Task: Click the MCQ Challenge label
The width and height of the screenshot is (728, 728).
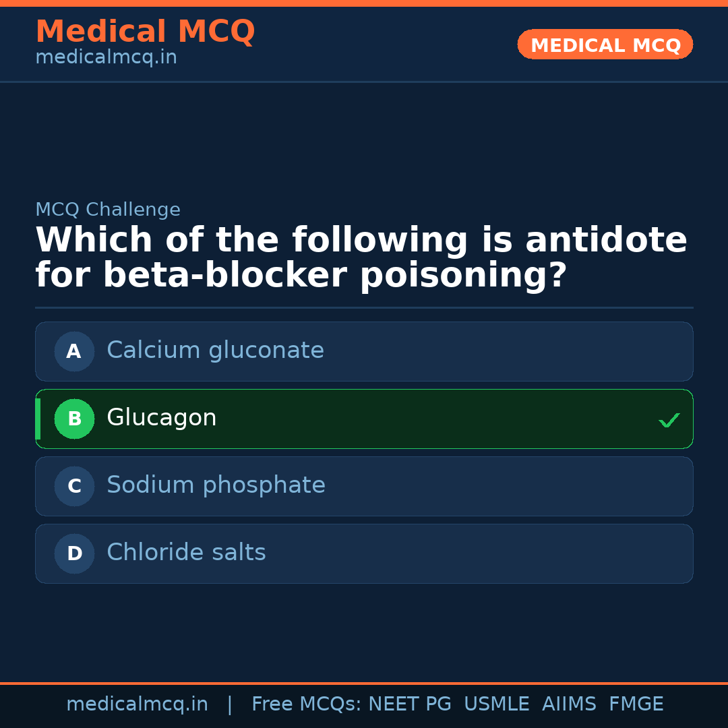Action: pos(108,210)
